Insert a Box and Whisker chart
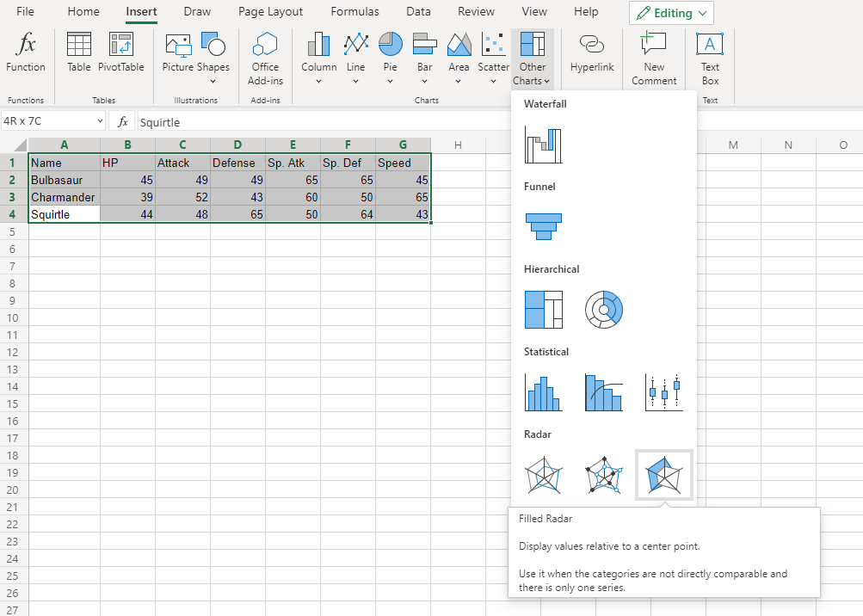 663,392
